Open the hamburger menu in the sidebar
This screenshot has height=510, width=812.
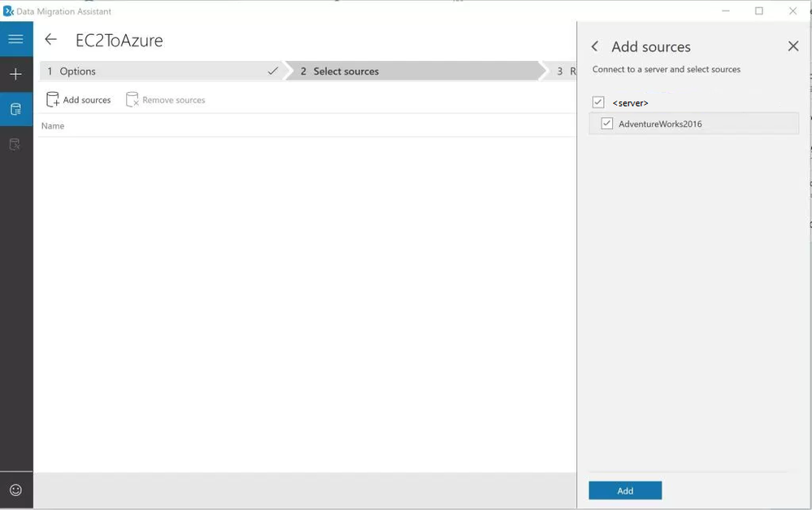pos(16,39)
